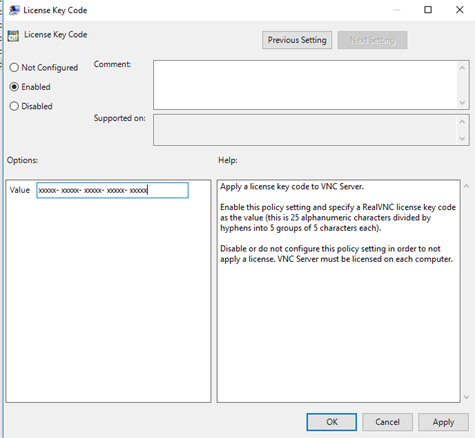475x438 pixels.
Task: Select the Enabled radio button
Action: tap(14, 87)
